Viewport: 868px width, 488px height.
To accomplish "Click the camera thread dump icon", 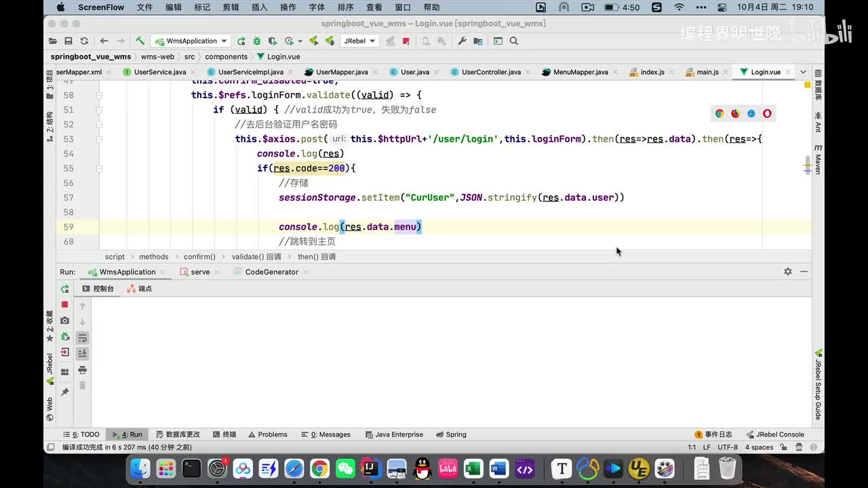I will click(65, 321).
